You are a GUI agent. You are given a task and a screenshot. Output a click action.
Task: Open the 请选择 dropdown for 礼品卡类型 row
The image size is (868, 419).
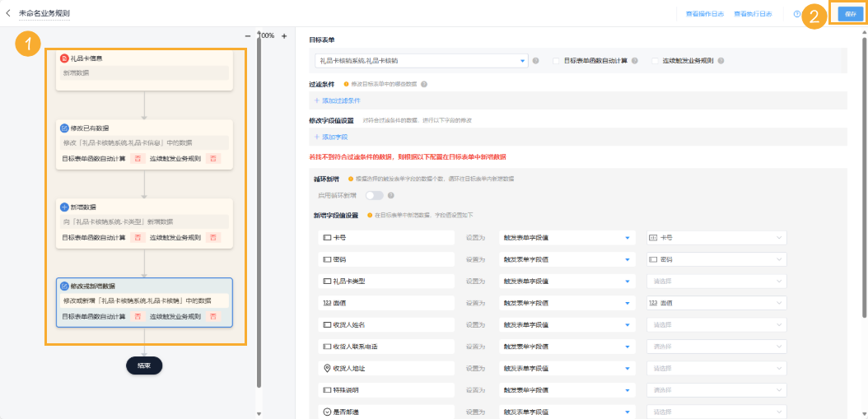716,282
